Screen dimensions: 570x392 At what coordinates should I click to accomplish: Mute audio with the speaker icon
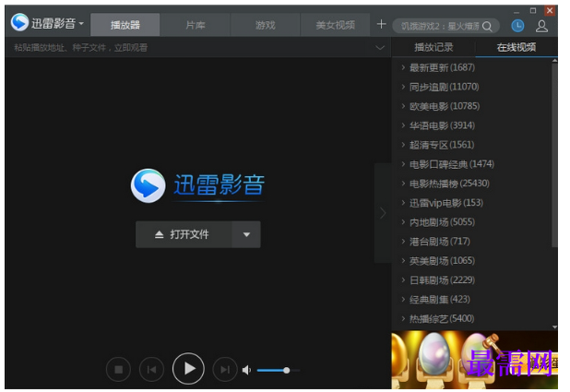[x=247, y=370]
